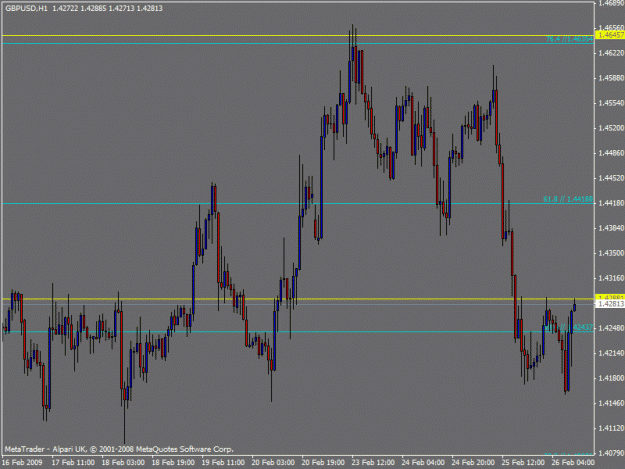Click the 23 Feb 12:00 time label
This screenshot has height=469, width=625.
(373, 463)
